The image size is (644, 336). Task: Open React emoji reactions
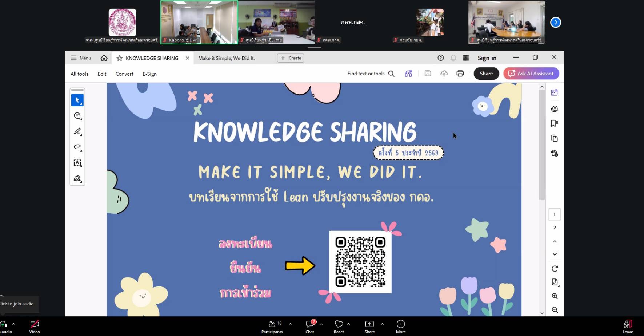(x=339, y=327)
